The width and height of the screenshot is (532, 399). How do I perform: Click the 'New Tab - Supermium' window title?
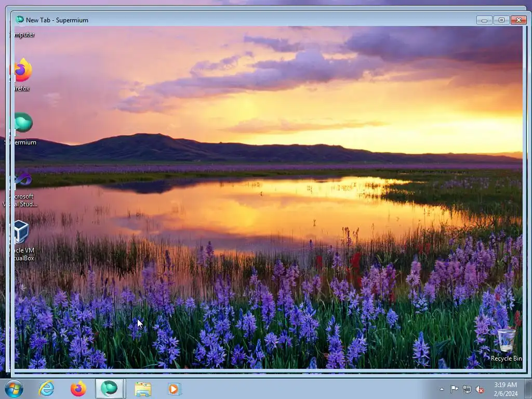point(57,20)
